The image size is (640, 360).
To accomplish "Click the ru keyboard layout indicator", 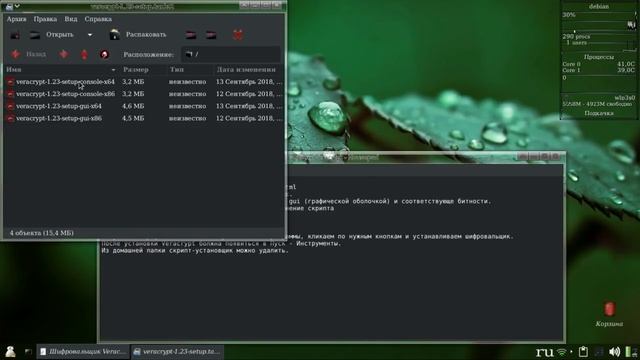I will coord(544,351).
